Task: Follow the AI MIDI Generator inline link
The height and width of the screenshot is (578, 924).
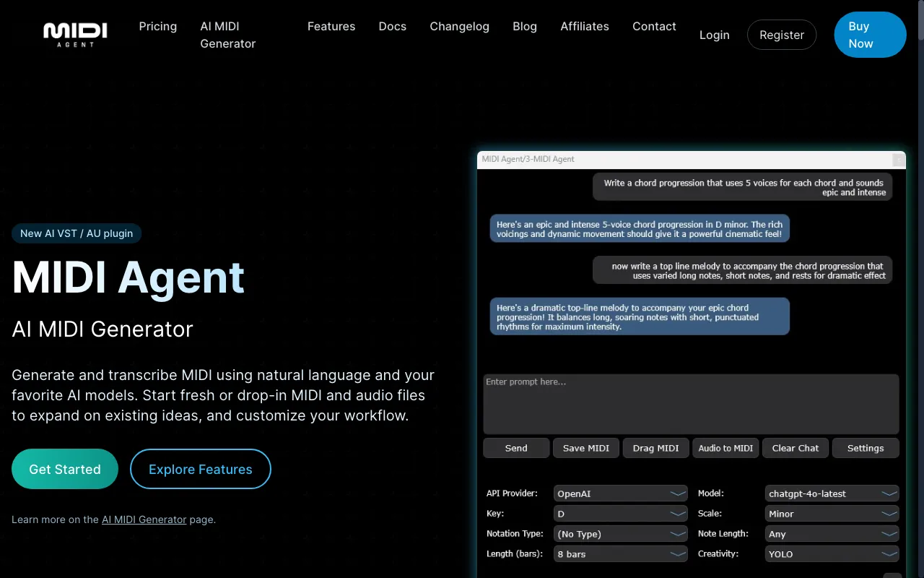Action: pyautogui.click(x=144, y=519)
